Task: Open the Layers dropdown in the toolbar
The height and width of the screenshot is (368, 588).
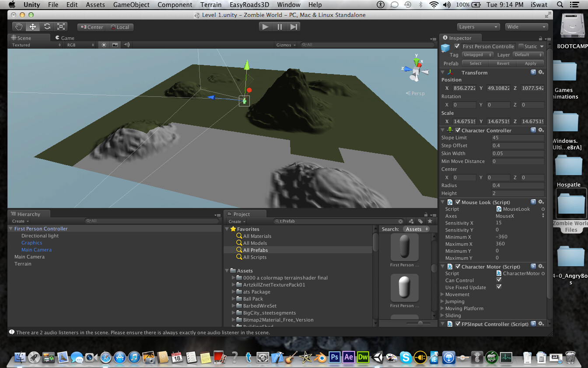Action: (x=478, y=26)
